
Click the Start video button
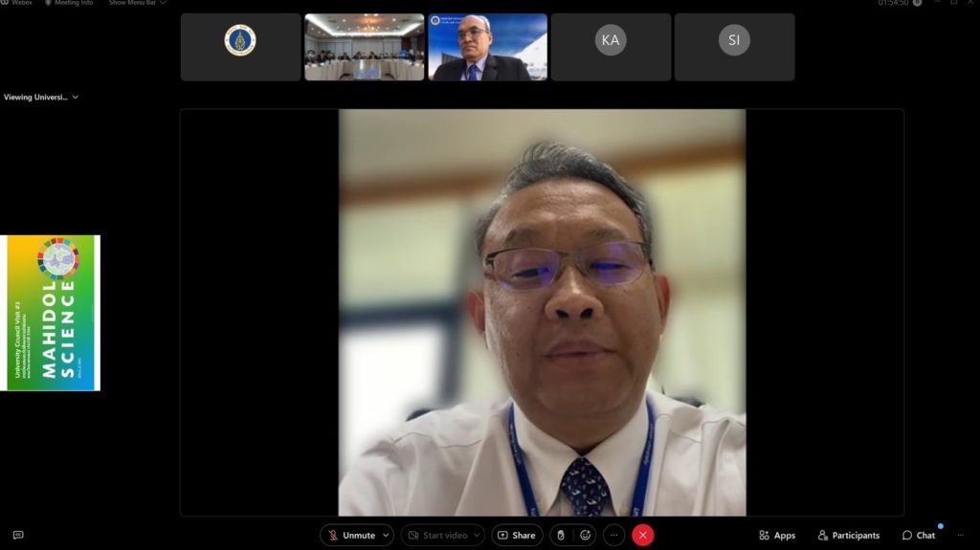point(438,536)
